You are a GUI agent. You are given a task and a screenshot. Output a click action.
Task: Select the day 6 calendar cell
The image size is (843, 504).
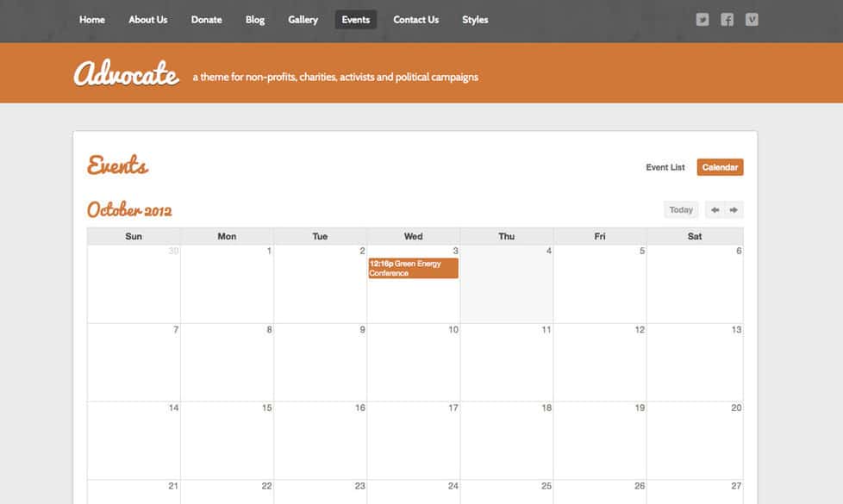click(x=695, y=284)
